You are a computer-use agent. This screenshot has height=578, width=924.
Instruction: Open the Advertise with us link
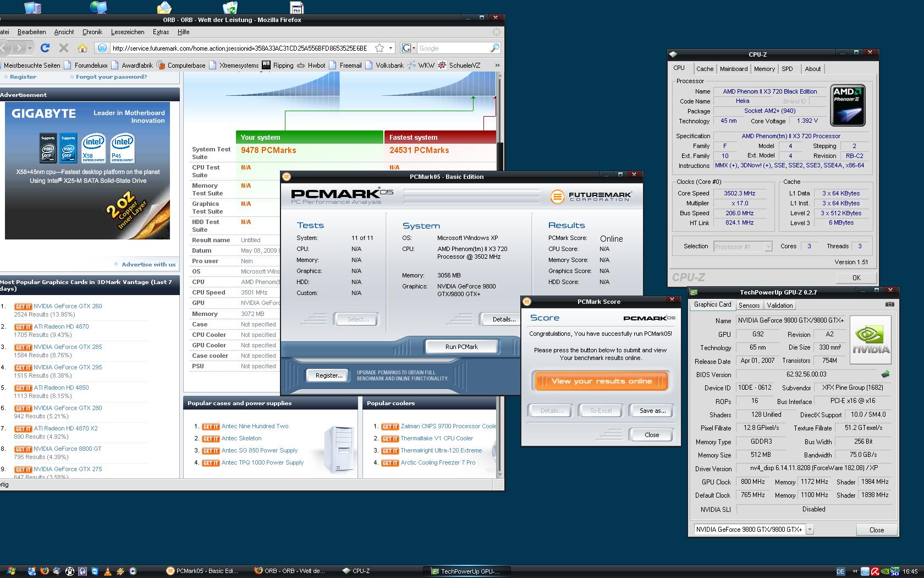tap(148, 264)
